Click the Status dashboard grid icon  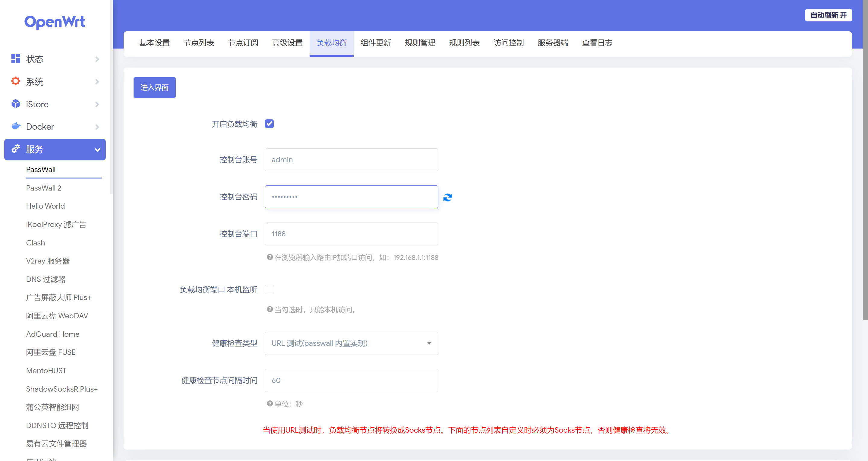point(15,58)
